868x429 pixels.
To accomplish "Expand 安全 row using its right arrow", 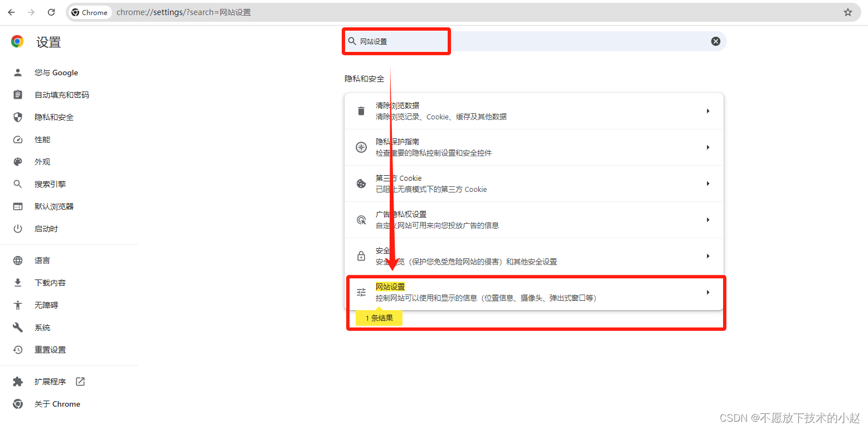I will [708, 256].
